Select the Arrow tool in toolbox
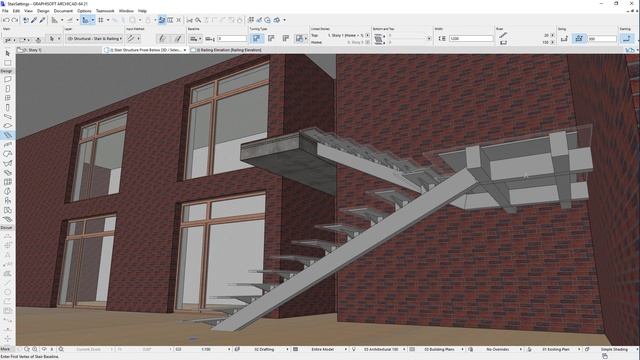Image resolution: width=640 pixels, height=360 pixels. point(7,53)
